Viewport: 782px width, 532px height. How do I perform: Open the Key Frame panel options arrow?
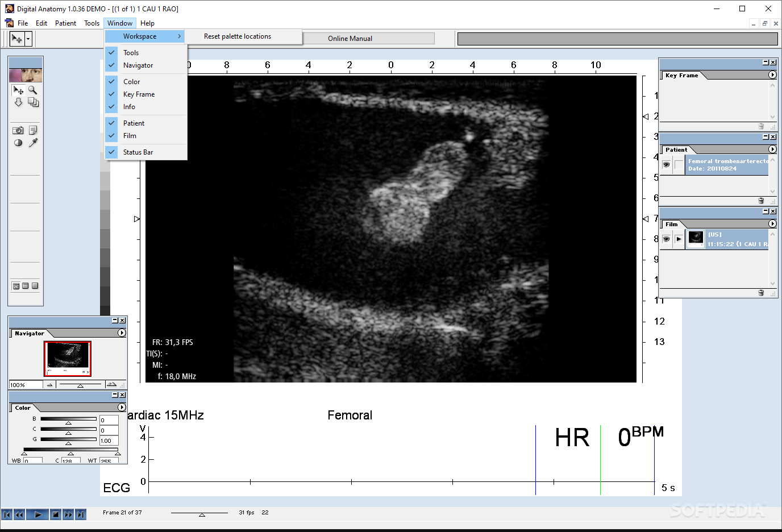point(772,75)
